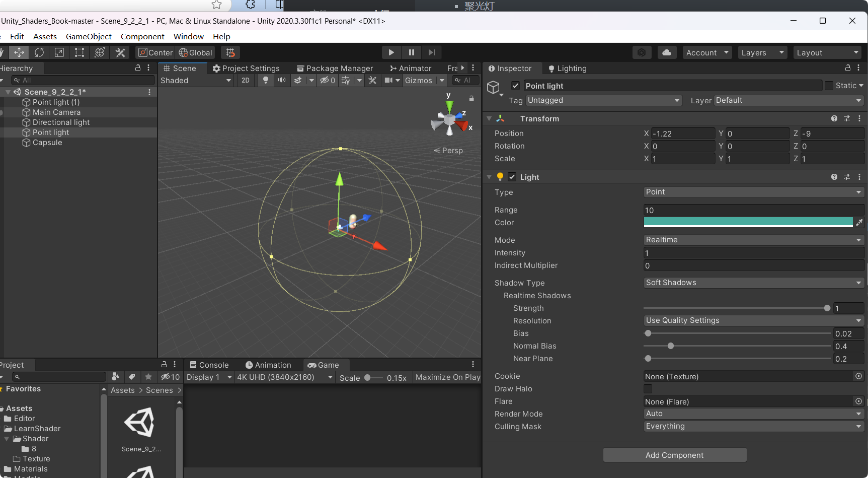Open Collaborate services icon

coord(642,52)
